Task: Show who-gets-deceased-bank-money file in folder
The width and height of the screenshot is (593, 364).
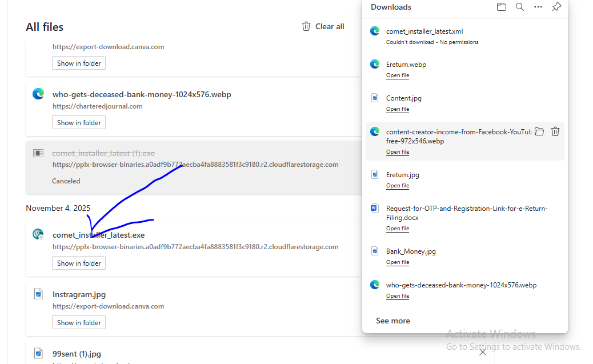Action: pos(79,122)
